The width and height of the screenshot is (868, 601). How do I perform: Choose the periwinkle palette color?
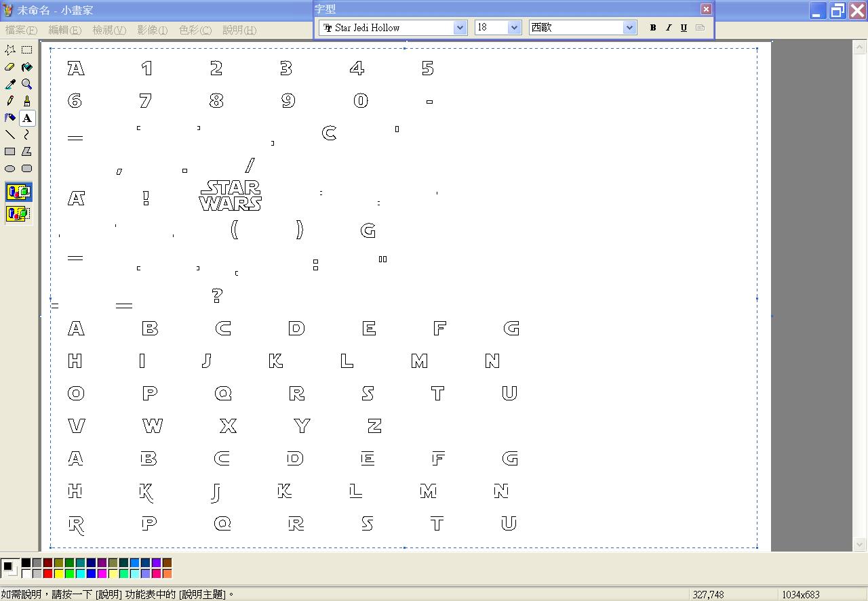coord(145,574)
